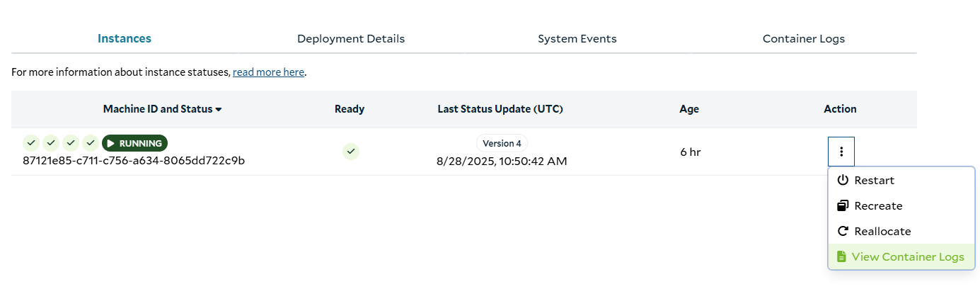Open the Container Logs tab

(804, 38)
